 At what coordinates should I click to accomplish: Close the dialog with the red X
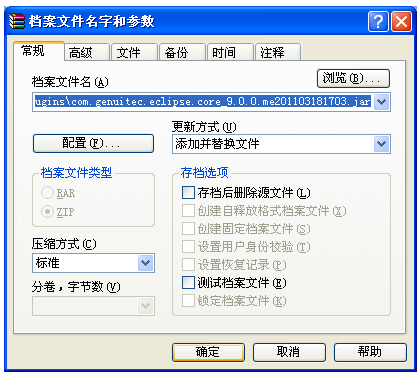click(x=401, y=23)
